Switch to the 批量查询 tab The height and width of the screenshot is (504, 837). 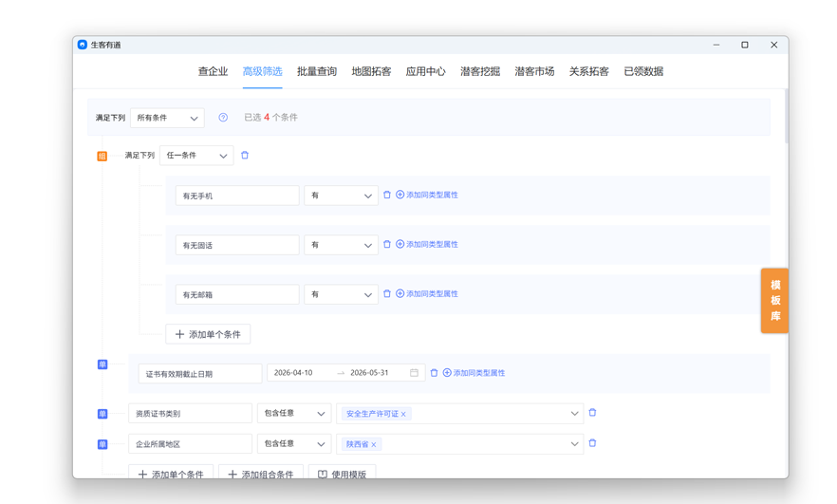click(317, 71)
